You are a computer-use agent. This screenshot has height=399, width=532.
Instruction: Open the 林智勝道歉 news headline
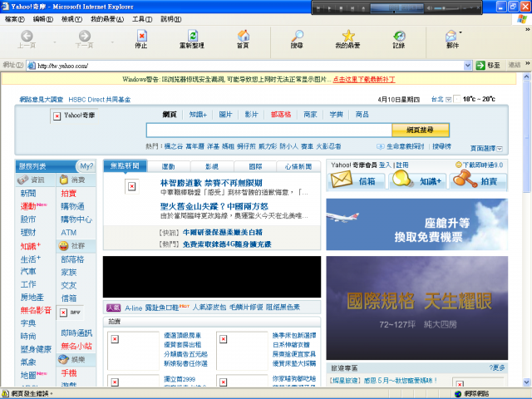(211, 183)
